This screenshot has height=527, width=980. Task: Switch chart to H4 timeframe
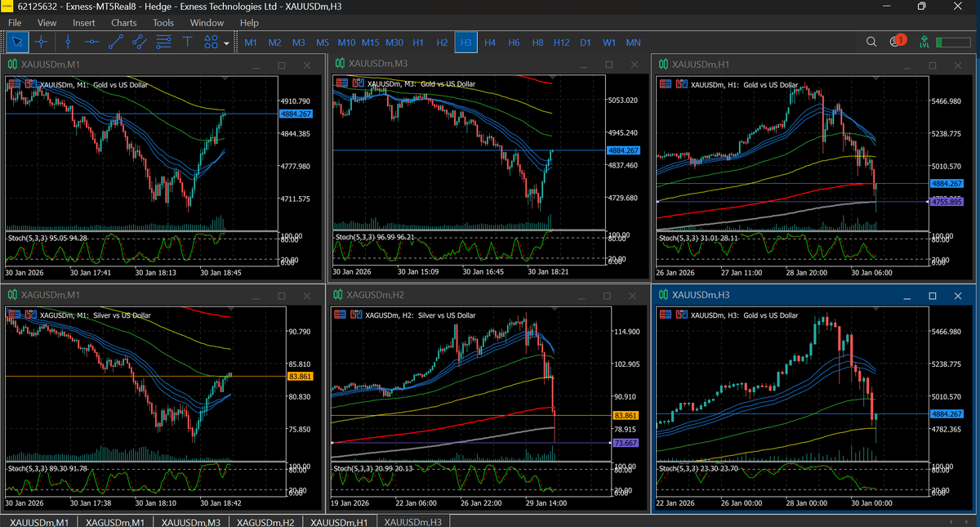[x=490, y=42]
